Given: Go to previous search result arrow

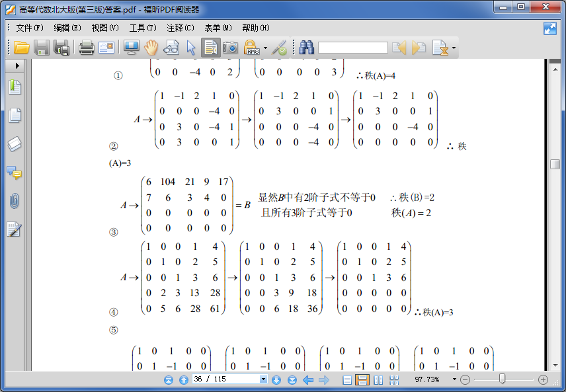Looking at the screenshot, I should [399, 48].
